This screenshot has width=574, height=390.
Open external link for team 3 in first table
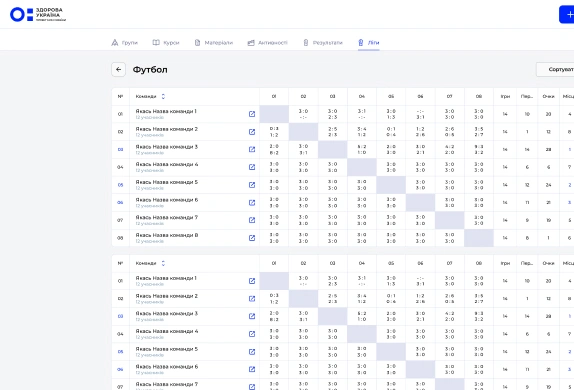[252, 149]
